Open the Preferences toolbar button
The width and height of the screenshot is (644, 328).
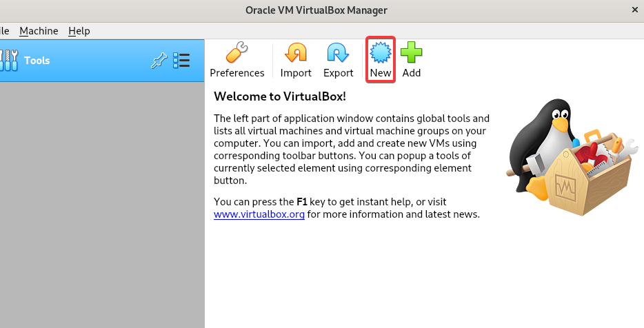pyautogui.click(x=237, y=60)
